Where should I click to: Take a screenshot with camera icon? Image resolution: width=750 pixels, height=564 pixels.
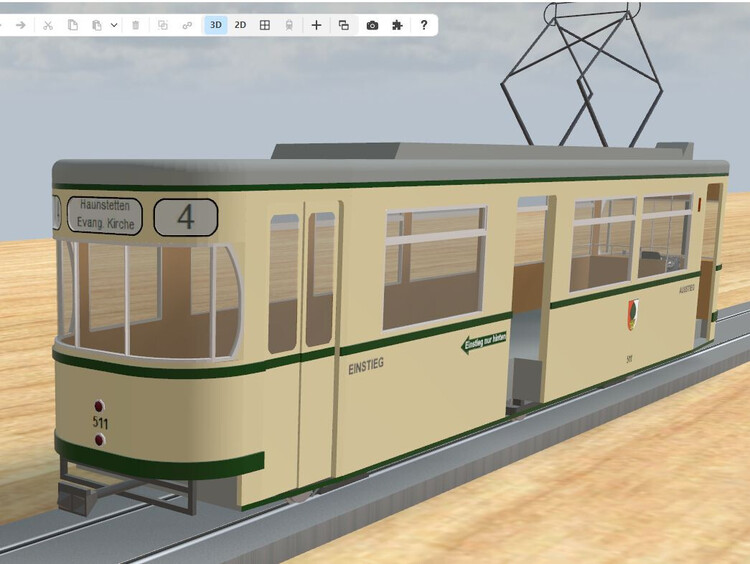[372, 25]
